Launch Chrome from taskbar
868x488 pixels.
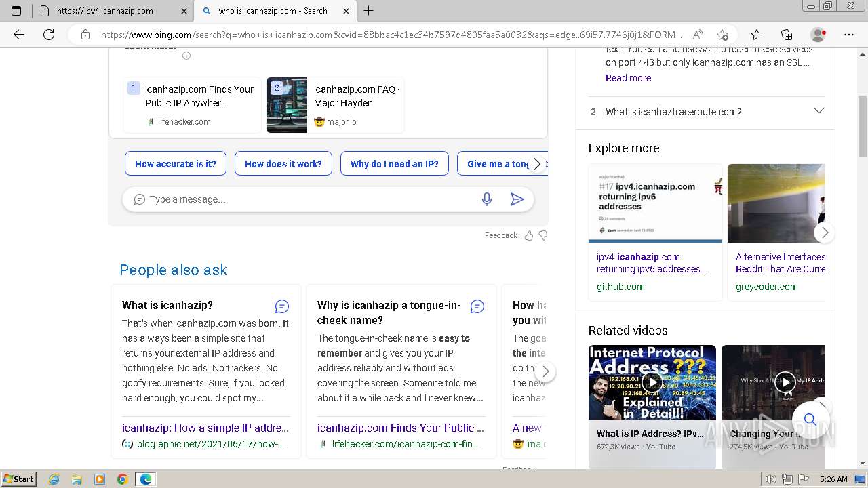click(122, 479)
